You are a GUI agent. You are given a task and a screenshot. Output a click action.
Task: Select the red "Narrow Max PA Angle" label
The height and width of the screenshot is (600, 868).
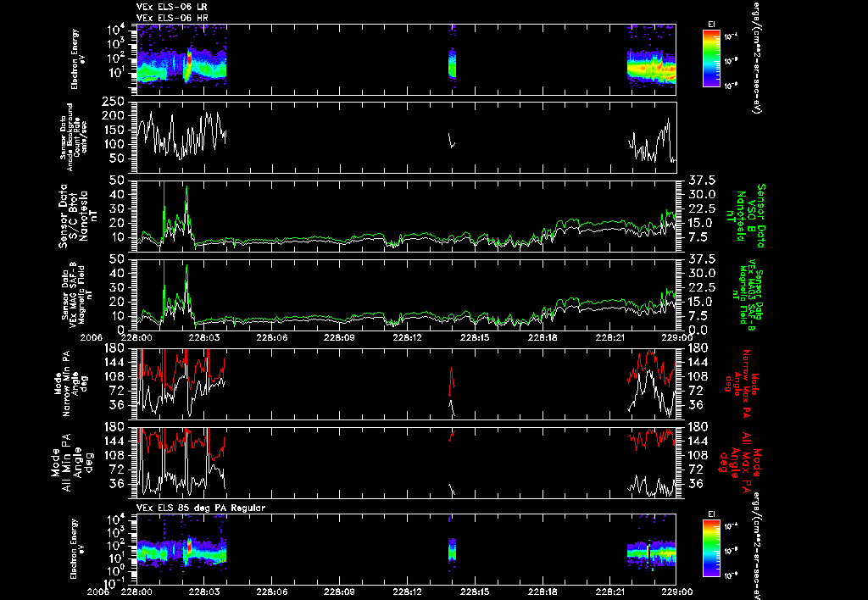742,383
